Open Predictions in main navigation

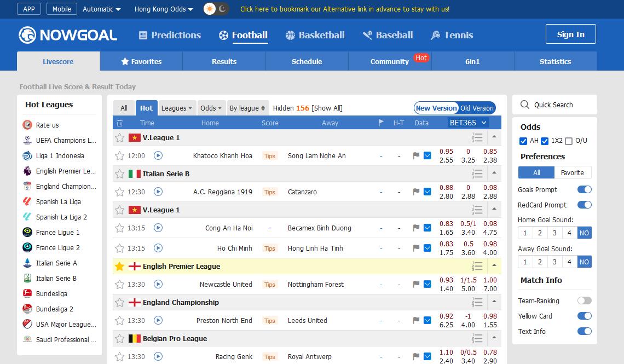pyautogui.click(x=170, y=35)
